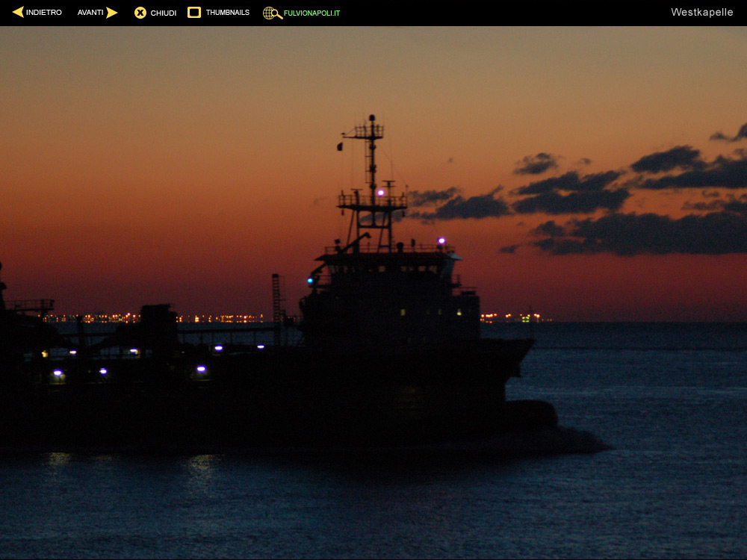This screenshot has height=560, width=747.
Task: Click the ship sunset photograph
Action: [373, 293]
